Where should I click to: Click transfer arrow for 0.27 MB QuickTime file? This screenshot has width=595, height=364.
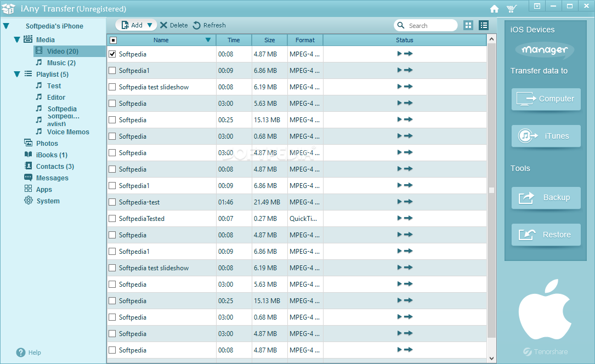(x=409, y=218)
